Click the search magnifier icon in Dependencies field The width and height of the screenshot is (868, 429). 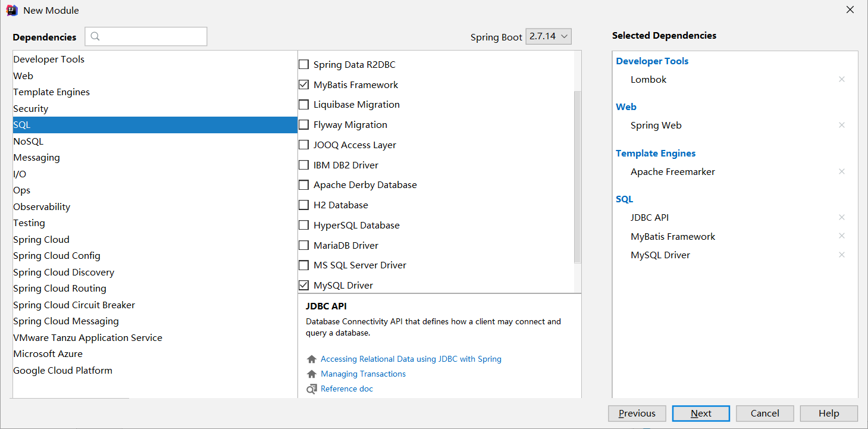[x=95, y=36]
